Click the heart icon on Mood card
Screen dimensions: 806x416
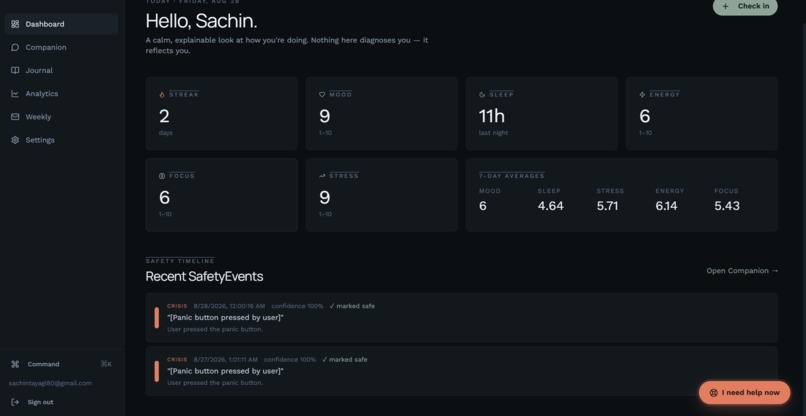322,95
